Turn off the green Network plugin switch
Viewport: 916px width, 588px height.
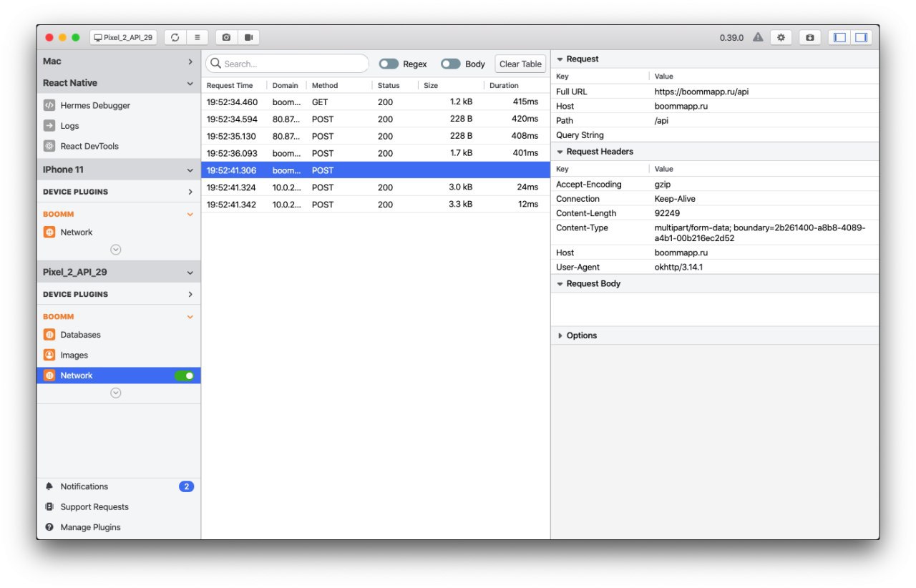pyautogui.click(x=185, y=376)
